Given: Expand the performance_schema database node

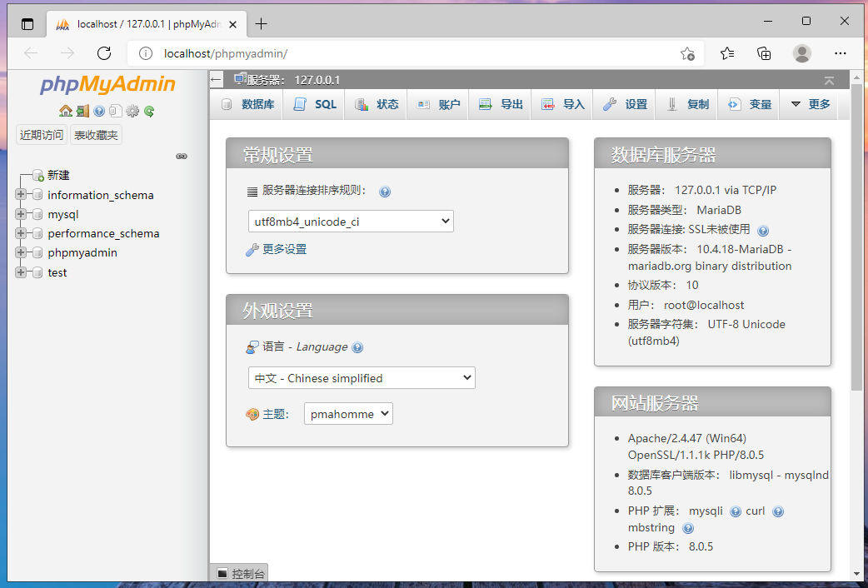Looking at the screenshot, I should [x=21, y=233].
